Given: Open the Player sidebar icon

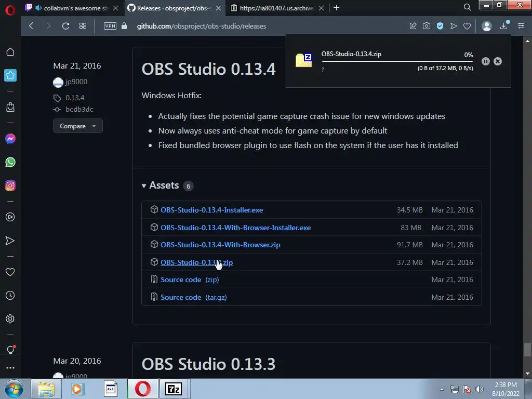Looking at the screenshot, I should pos(10,217).
